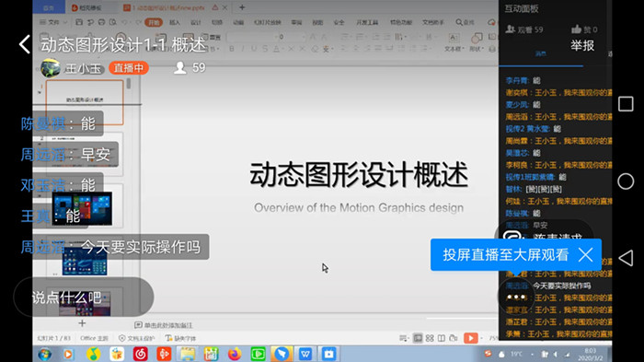Tap the thumbs-up like icon
Screen dimensions: 644x362
[576, 29]
